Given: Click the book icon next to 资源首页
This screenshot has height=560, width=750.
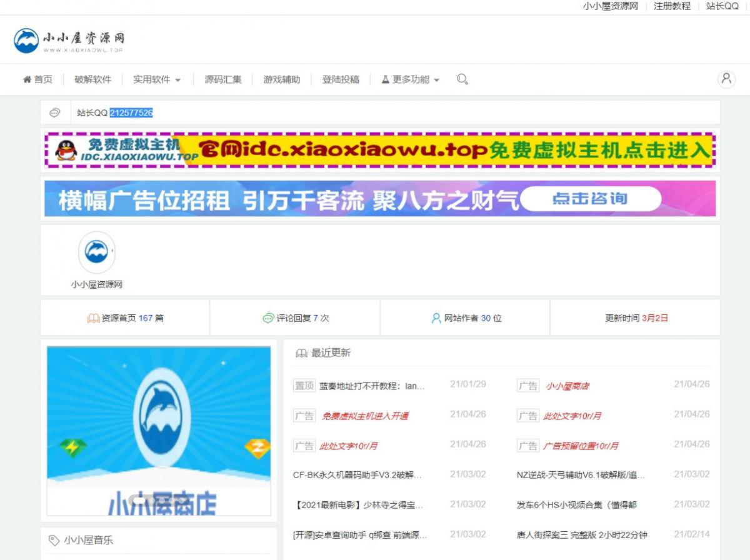Looking at the screenshot, I should click(93, 318).
